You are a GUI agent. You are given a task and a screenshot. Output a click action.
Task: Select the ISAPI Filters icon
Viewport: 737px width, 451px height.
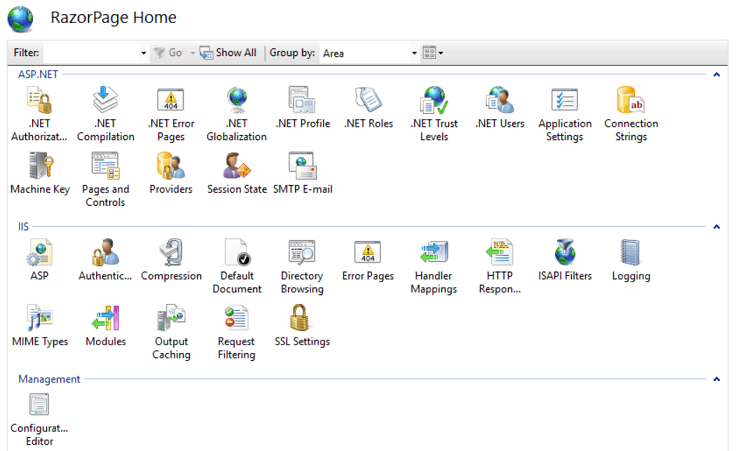(565, 254)
